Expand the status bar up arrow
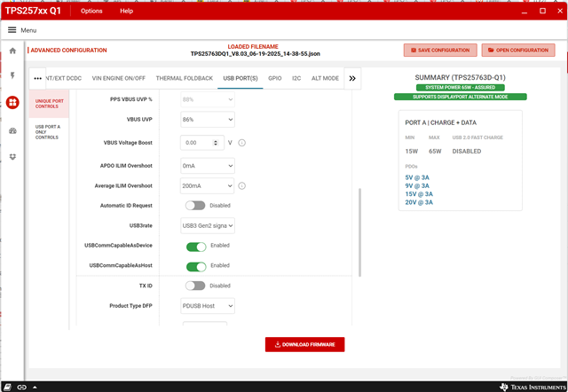The image size is (568, 392). coord(35,387)
